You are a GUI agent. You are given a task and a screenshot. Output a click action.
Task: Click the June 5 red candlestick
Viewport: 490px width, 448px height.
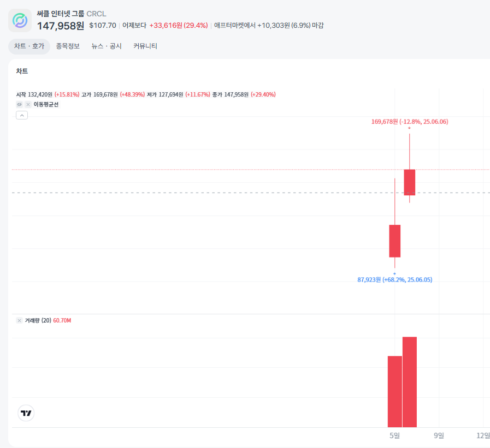(395, 241)
